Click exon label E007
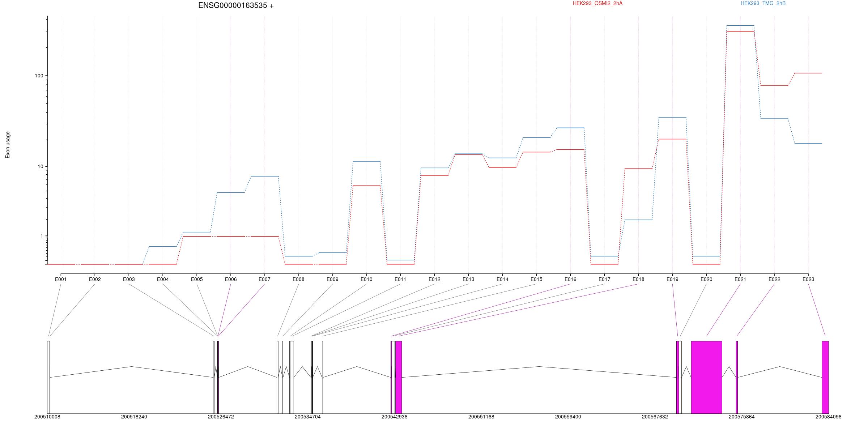The width and height of the screenshot is (868, 434). pos(264,279)
